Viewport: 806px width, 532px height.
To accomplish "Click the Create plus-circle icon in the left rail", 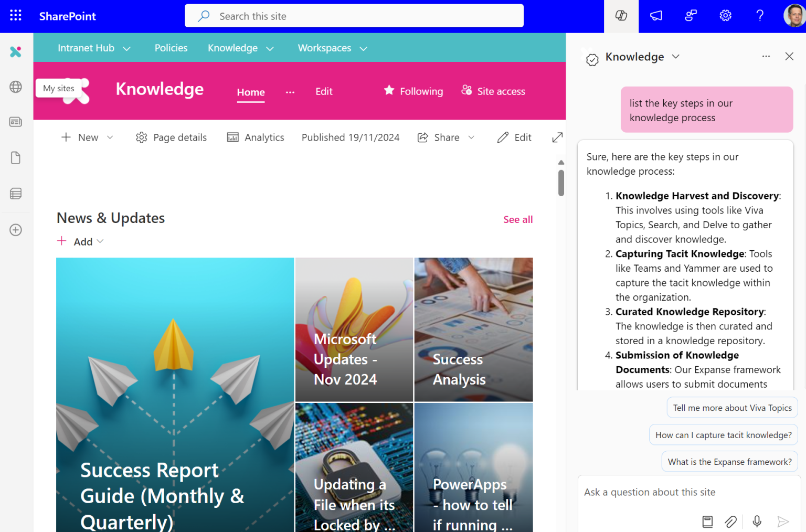I will 16,230.
